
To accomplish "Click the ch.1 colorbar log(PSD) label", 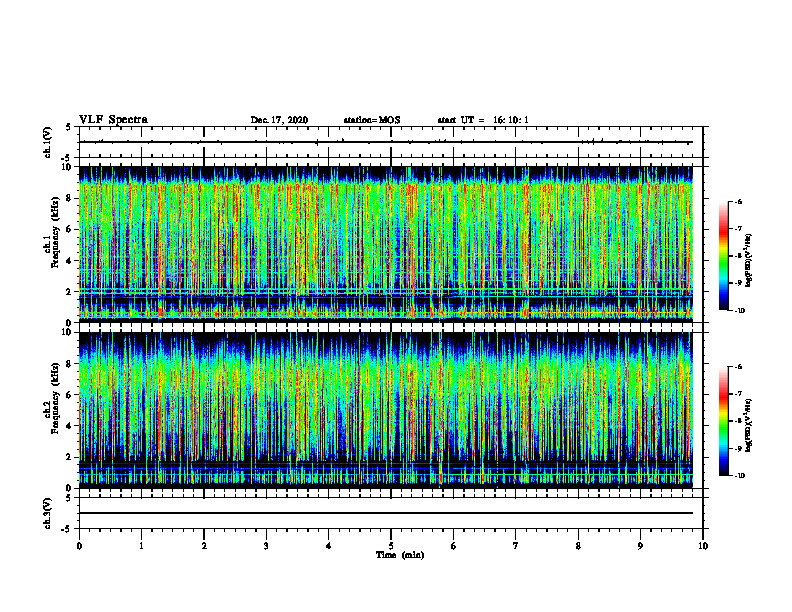I will tap(749, 261).
